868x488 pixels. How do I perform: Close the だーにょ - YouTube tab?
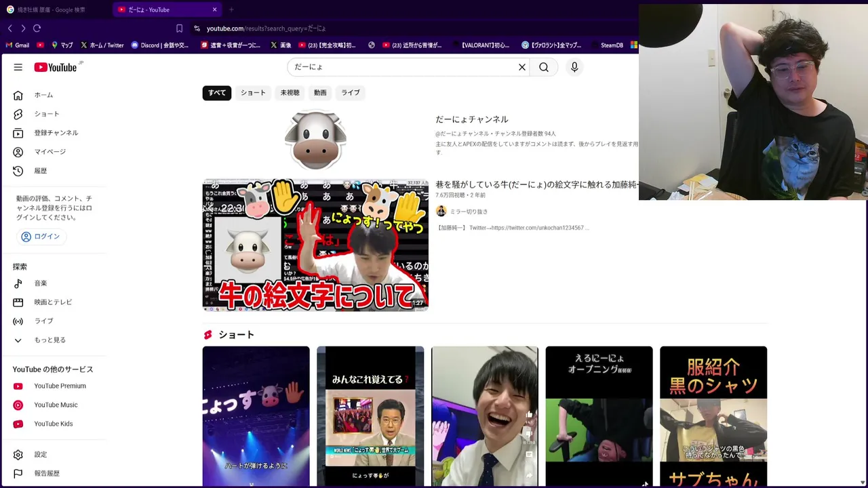[x=215, y=9]
